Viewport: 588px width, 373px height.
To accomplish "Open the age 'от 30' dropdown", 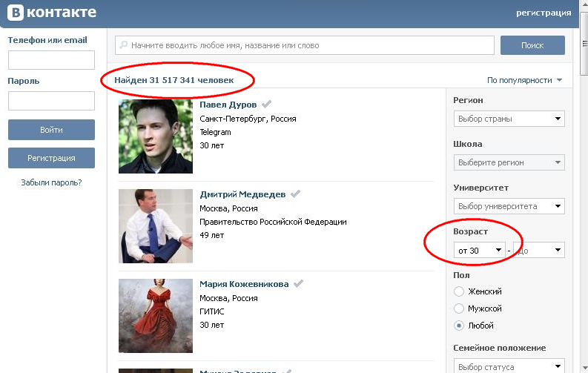I will pos(479,251).
